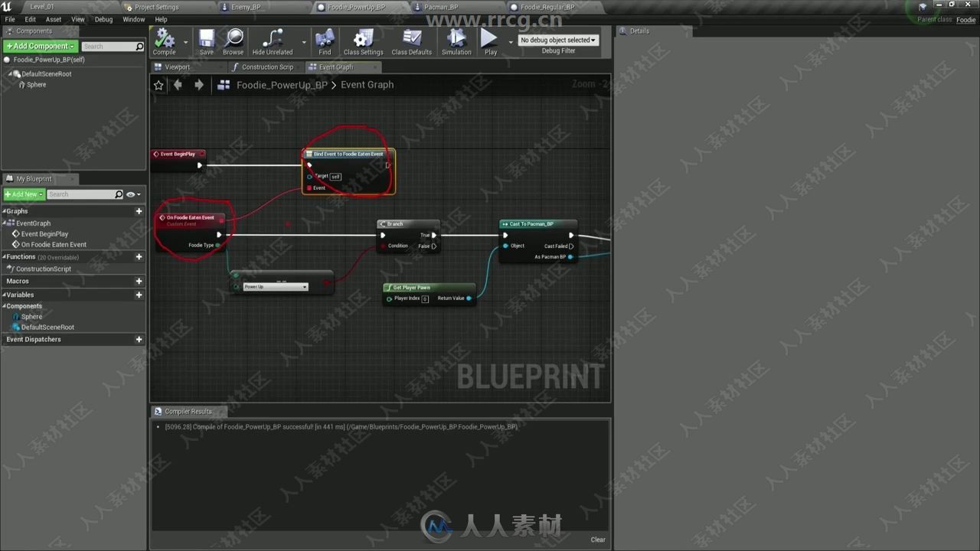
Task: Click the Object input pin on Cast node
Action: [505, 246]
